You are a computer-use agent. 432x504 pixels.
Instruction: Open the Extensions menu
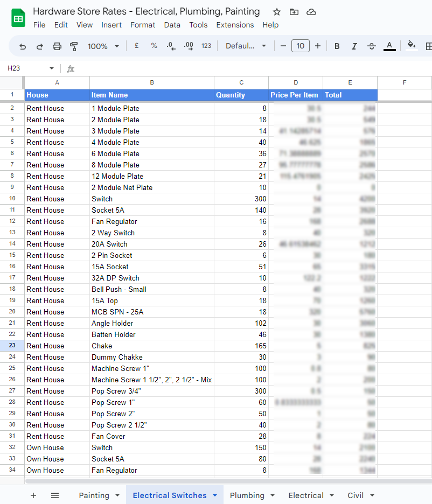point(235,25)
